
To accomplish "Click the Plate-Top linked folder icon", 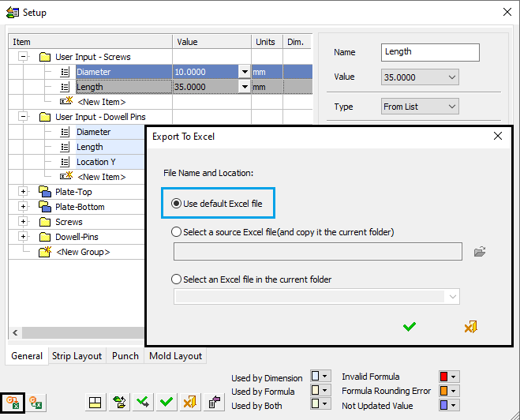I will (x=45, y=192).
